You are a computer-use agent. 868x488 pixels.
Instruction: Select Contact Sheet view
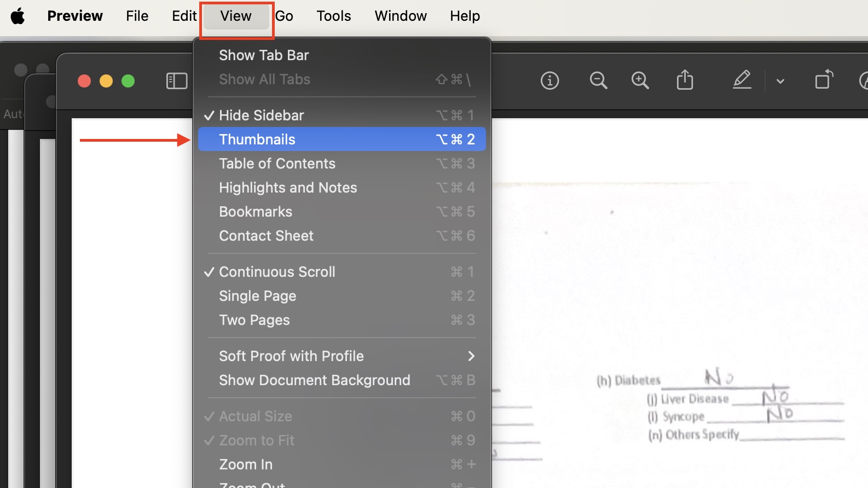342,236
